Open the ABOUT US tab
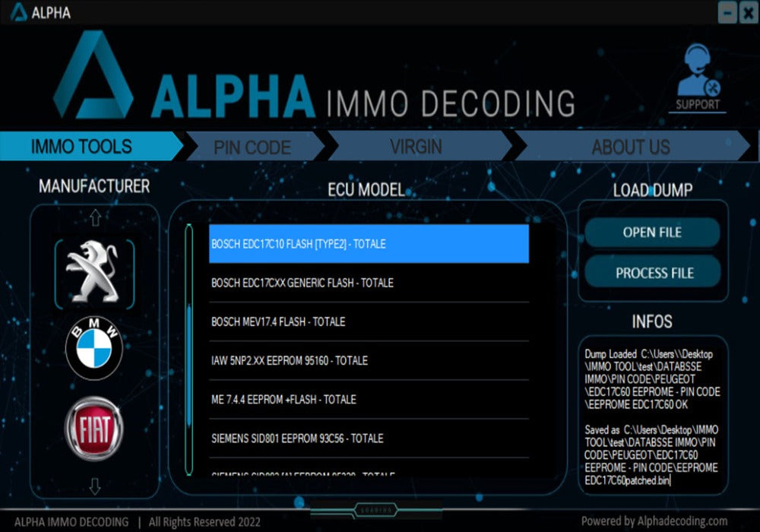Screen dimensions: 760x532 (x=632, y=147)
